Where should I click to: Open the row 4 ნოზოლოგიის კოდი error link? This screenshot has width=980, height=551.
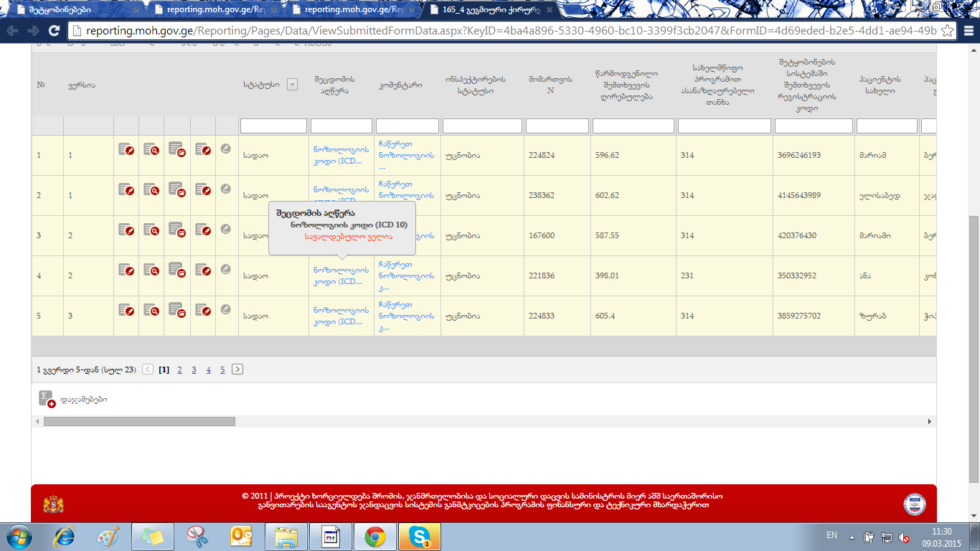(341, 275)
